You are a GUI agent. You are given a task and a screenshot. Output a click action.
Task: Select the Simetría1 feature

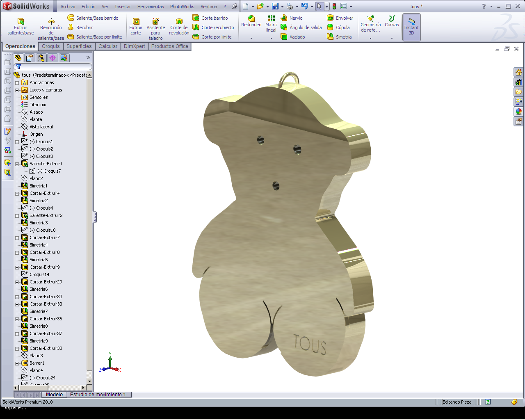click(x=35, y=186)
